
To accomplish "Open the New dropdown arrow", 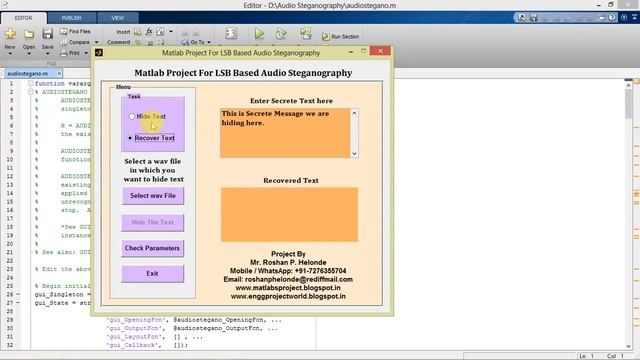I will [10, 53].
